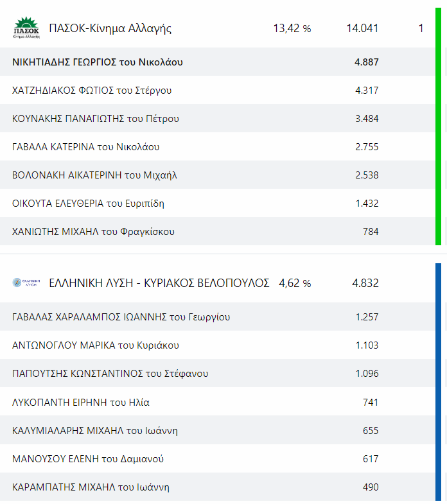
Task: Click the 1.257 vote count
Action: (x=367, y=317)
